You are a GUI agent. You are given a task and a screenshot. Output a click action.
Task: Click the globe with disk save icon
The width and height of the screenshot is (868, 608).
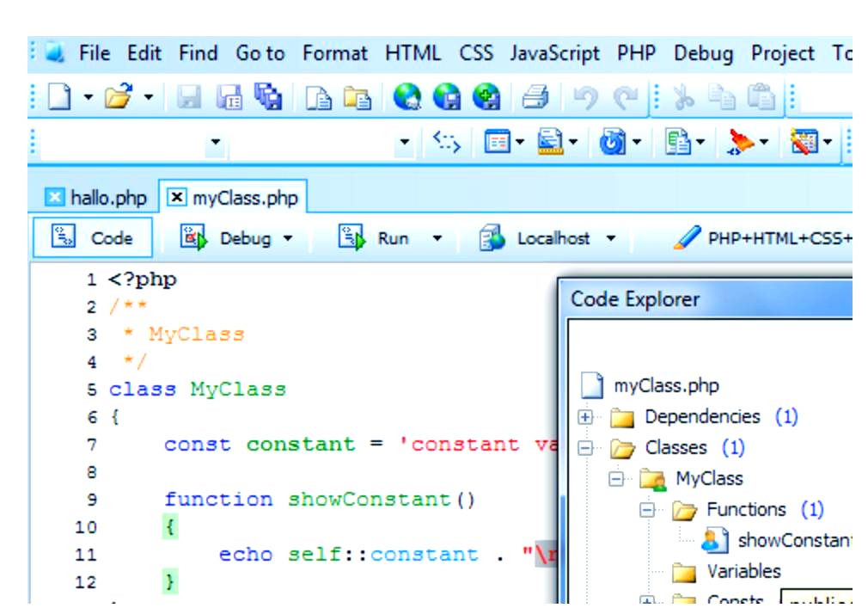coord(447,96)
